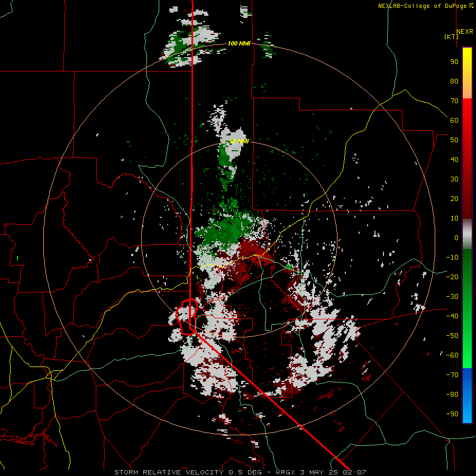Click the -30 knot scale label
The height and width of the screenshot is (476, 476).
(x=452, y=297)
